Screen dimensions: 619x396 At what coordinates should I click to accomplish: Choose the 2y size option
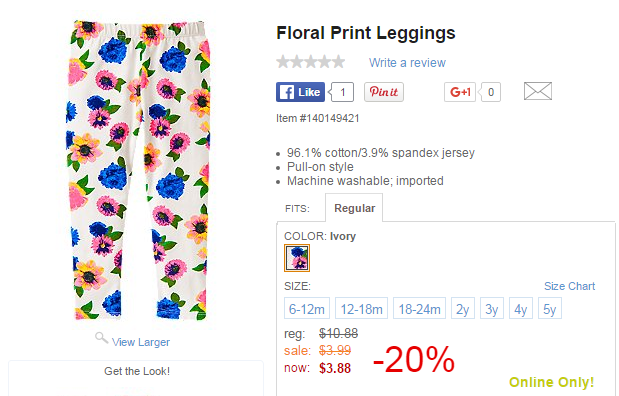[x=463, y=308]
